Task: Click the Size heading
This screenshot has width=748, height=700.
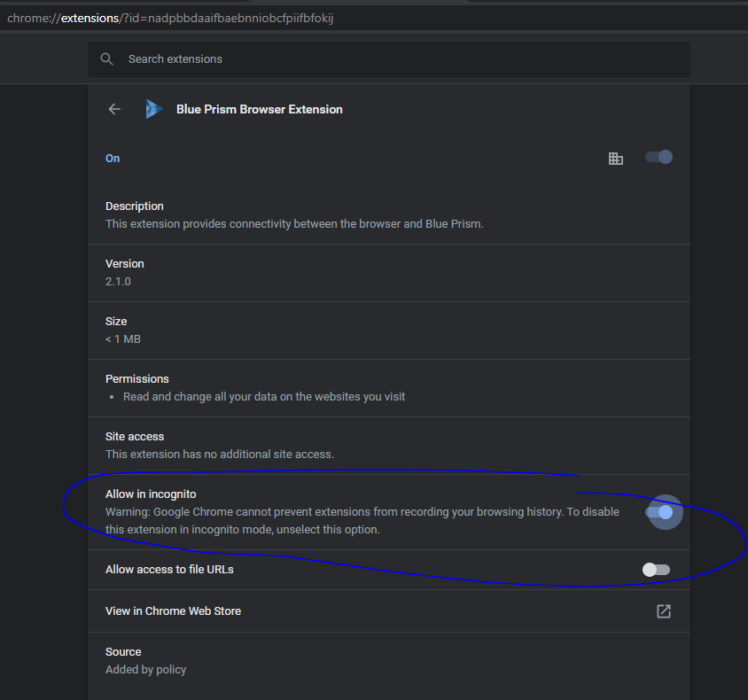Action: [x=116, y=322]
